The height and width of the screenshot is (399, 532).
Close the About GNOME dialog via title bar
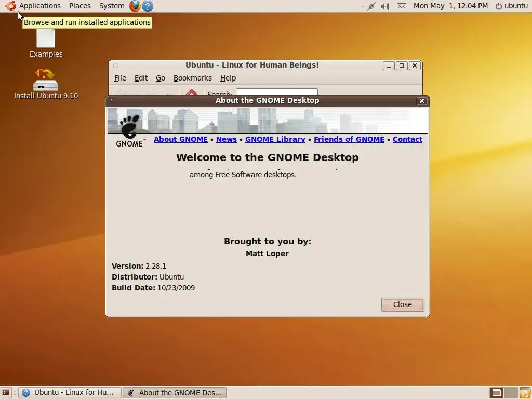422,101
